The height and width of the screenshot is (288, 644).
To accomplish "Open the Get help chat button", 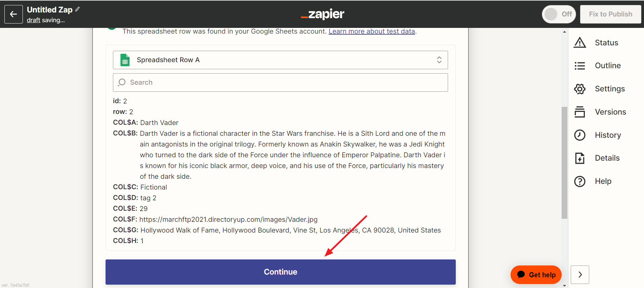I will [536, 275].
